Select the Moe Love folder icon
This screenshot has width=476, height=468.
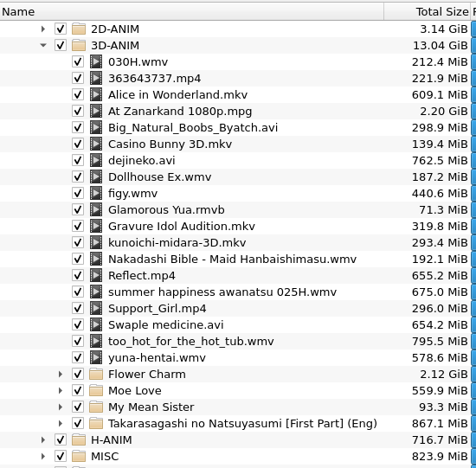pos(96,391)
